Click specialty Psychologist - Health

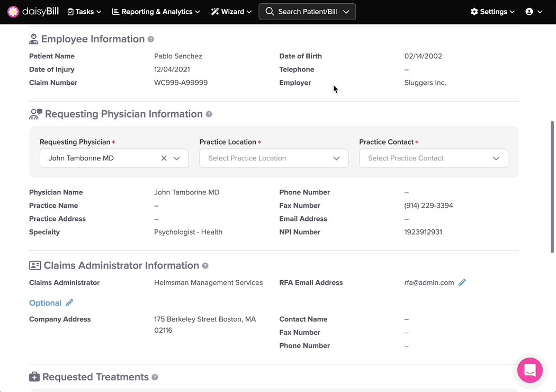(188, 233)
